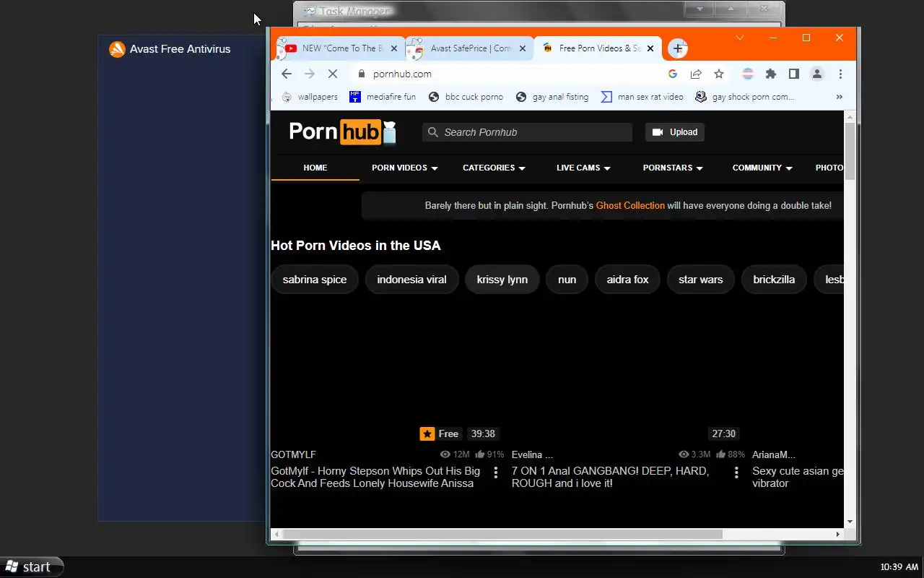
Task: Expand the COMMUNITY dropdown menu
Action: [763, 168]
